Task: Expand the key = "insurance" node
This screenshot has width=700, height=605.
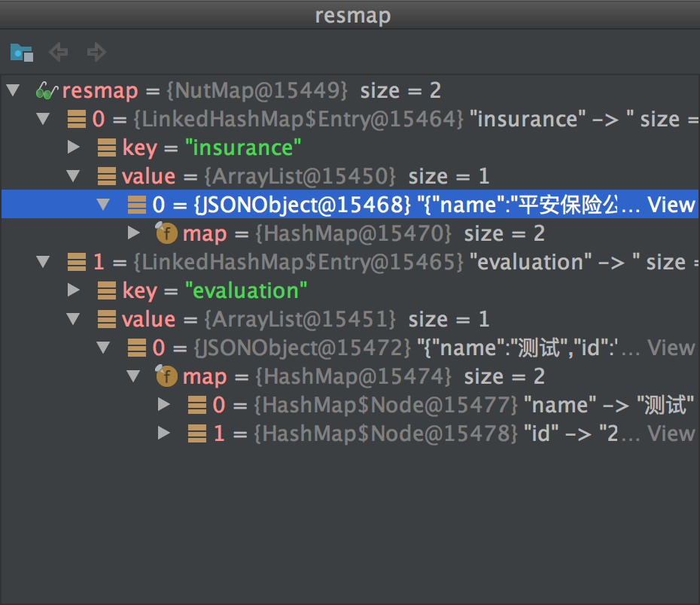Action: 73,147
